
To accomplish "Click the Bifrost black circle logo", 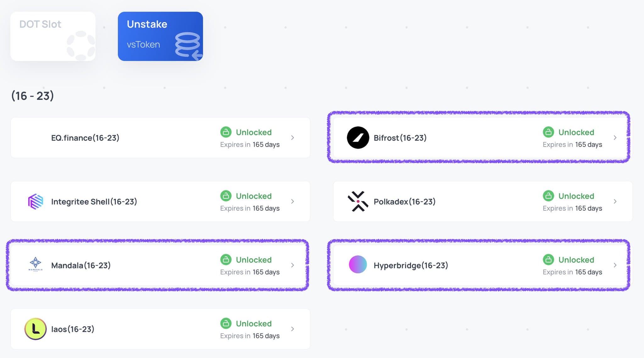I will (x=358, y=138).
